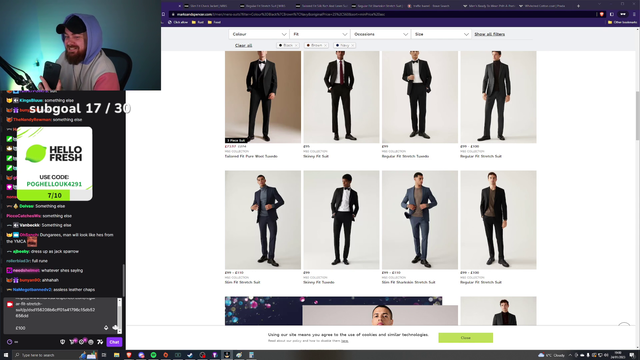640x360 pixels.
Task: Open the Click allow bookmark
Action: [x=178, y=22]
